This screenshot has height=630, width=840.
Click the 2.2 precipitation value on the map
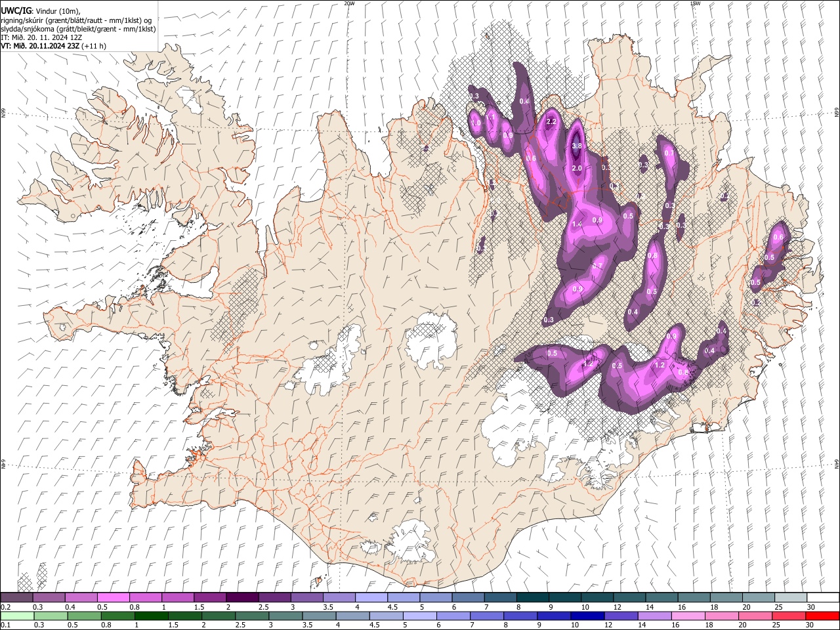(x=551, y=121)
